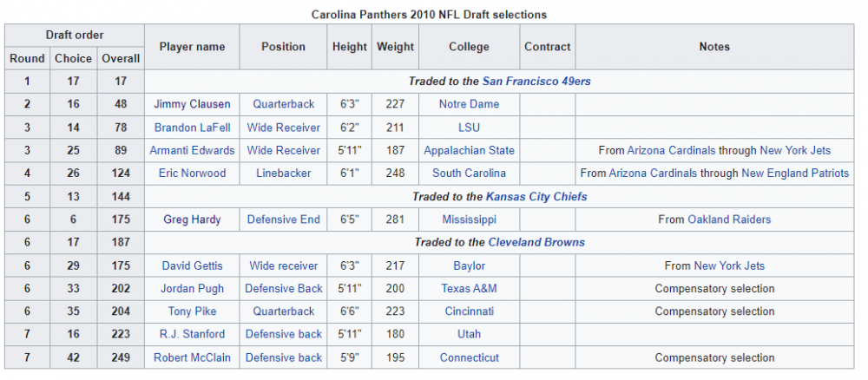Click the Greg Hardy player link
868x380 pixels.
(192, 219)
